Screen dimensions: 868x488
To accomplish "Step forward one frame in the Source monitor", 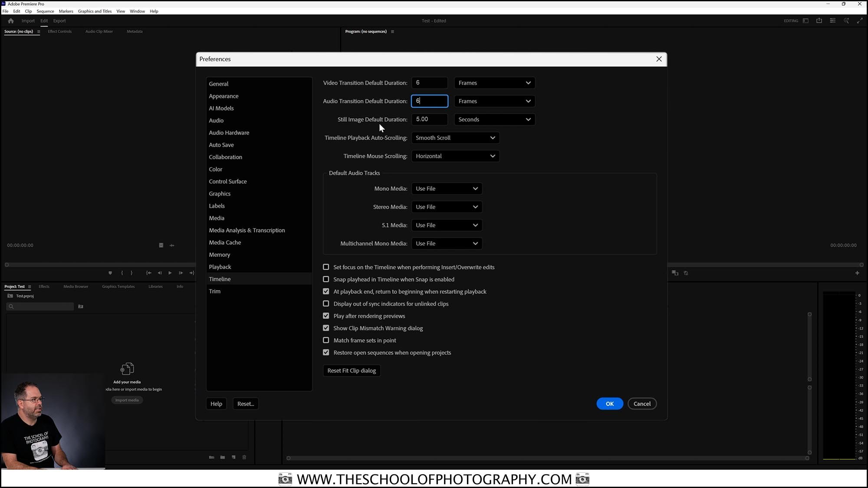I will tap(181, 273).
